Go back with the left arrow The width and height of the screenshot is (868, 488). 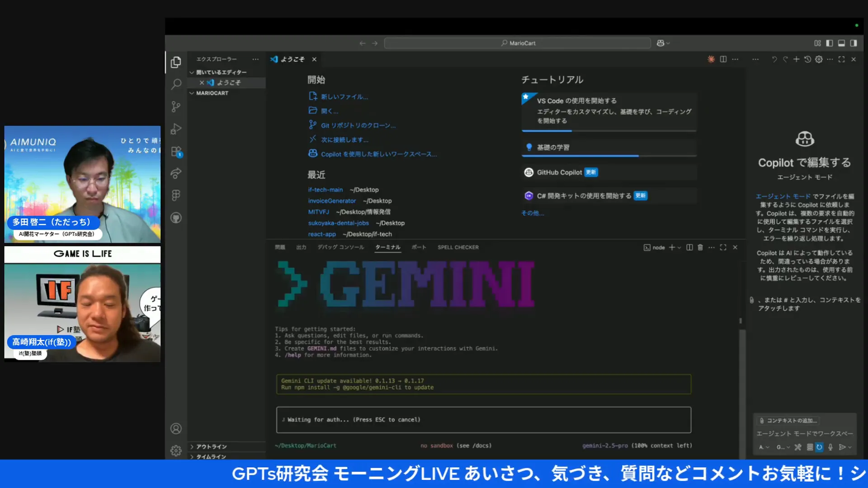coord(362,43)
